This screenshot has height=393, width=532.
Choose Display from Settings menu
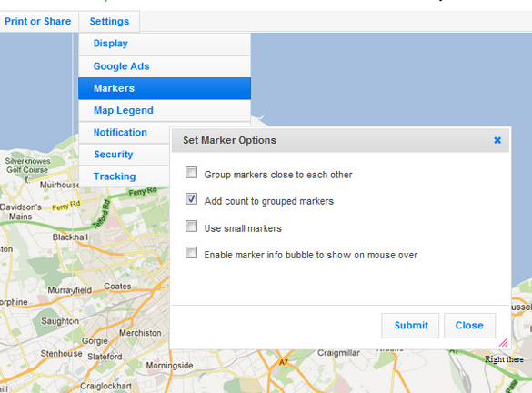coord(165,44)
